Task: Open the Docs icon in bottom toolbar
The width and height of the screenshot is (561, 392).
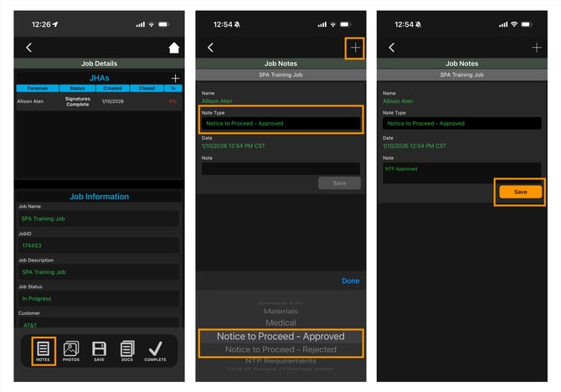Action: 126,350
